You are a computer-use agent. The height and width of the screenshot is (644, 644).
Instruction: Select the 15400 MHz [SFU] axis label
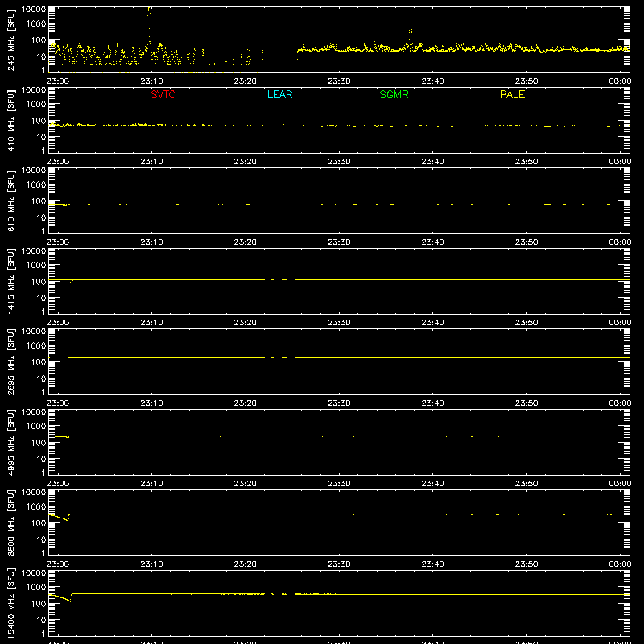[x=10, y=603]
